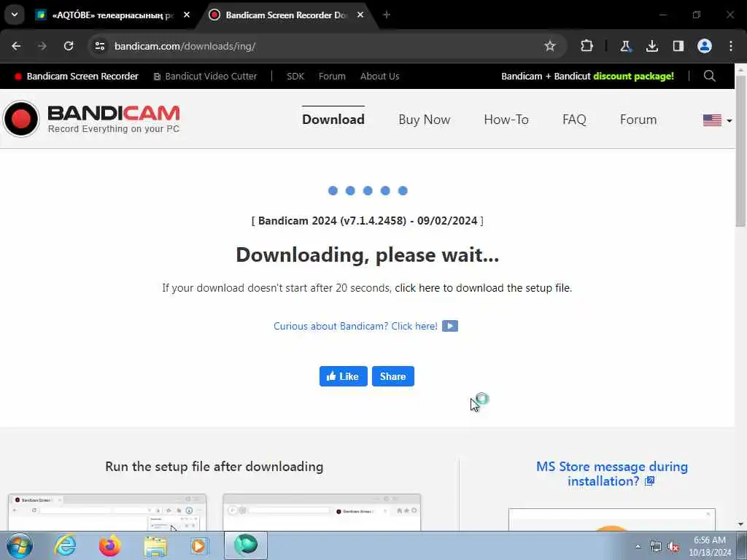Reload the Bandicam download page

pyautogui.click(x=69, y=46)
